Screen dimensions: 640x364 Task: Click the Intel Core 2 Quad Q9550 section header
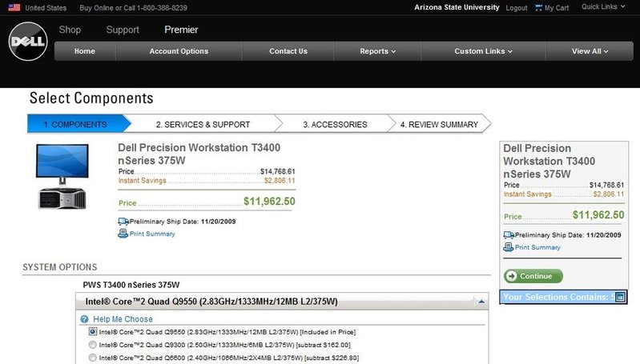(x=282, y=302)
